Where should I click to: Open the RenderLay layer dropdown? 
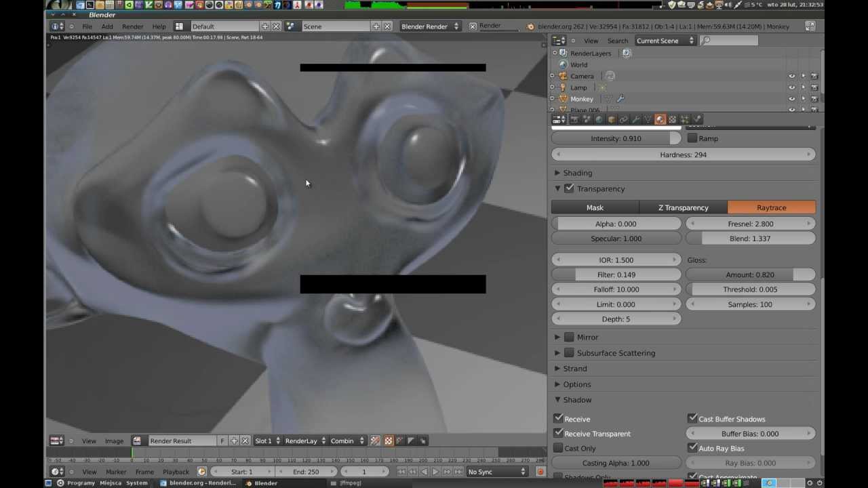(305, 441)
